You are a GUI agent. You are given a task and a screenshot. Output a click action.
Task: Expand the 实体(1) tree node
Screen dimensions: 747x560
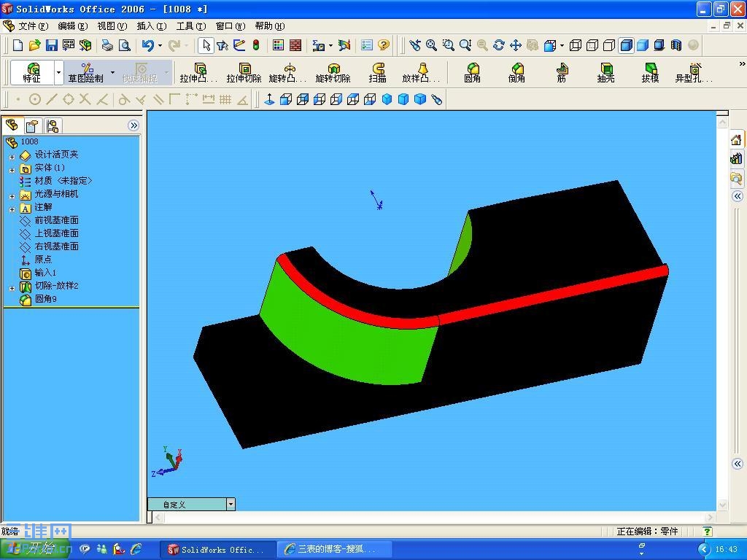coord(12,170)
